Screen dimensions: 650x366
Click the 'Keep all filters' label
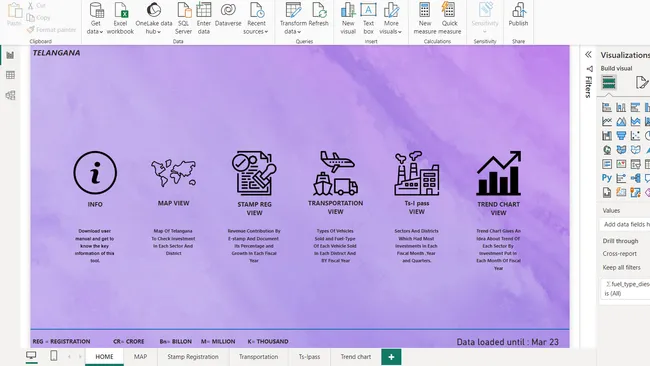coord(621,267)
